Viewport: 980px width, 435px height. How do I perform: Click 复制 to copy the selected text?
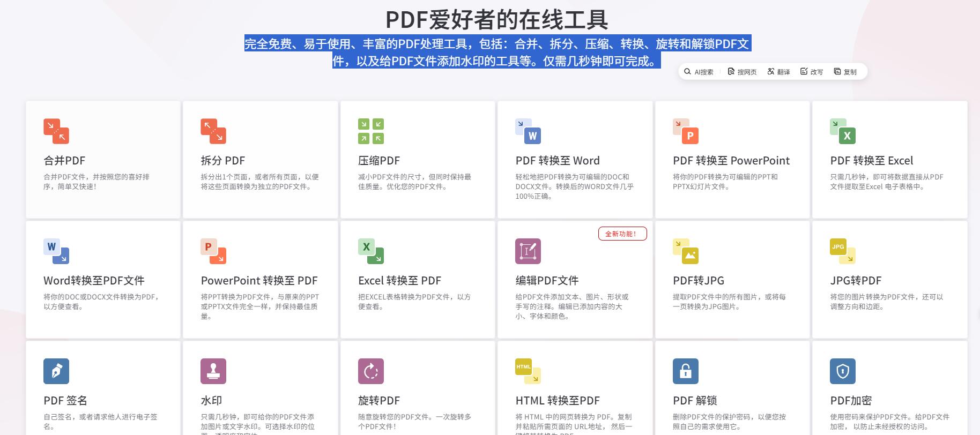[x=845, y=72]
